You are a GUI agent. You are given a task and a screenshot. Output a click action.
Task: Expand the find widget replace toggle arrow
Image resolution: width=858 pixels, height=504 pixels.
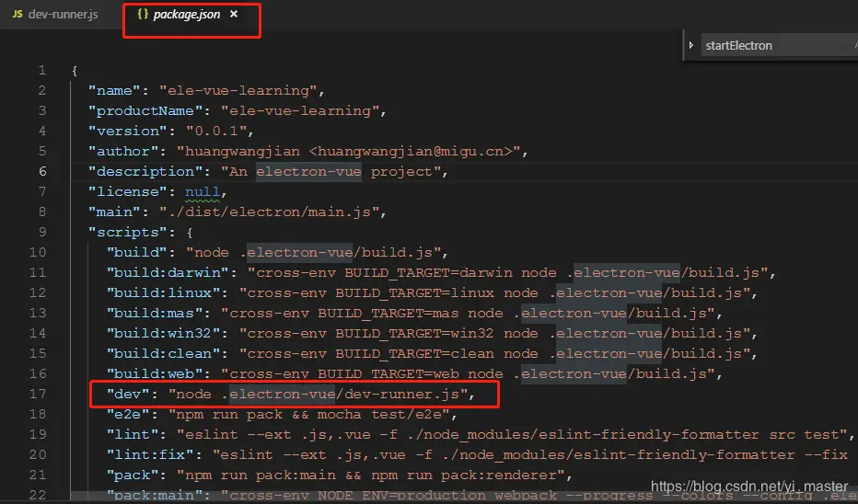691,45
